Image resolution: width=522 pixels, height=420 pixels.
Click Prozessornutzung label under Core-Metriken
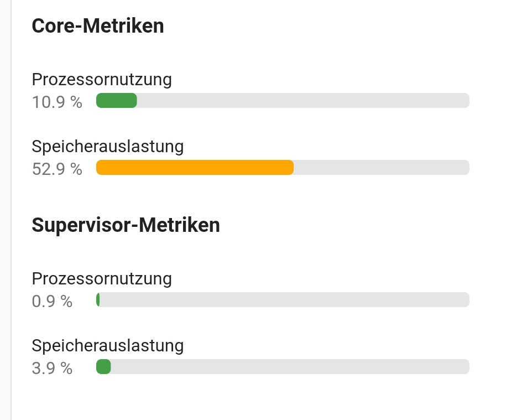(x=102, y=80)
